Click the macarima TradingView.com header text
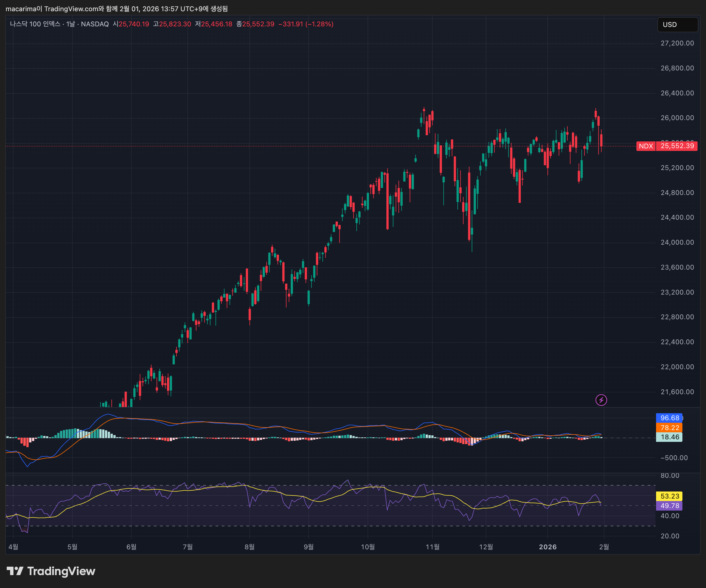Screen dimensions: 706x588 (117, 9)
